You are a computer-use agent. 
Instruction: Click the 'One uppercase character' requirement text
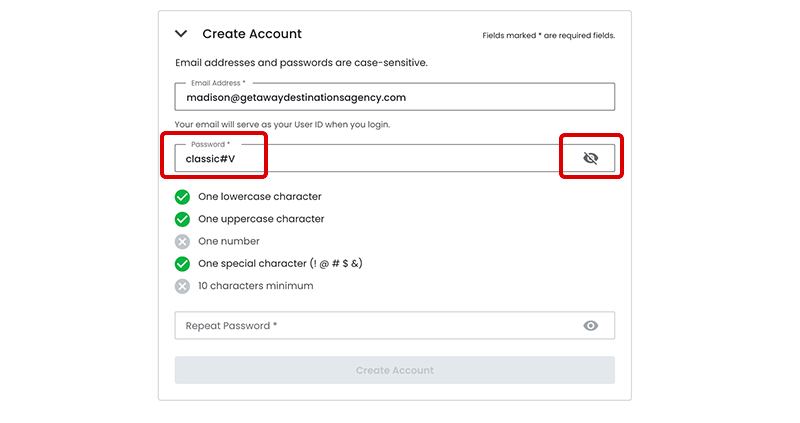(x=261, y=219)
